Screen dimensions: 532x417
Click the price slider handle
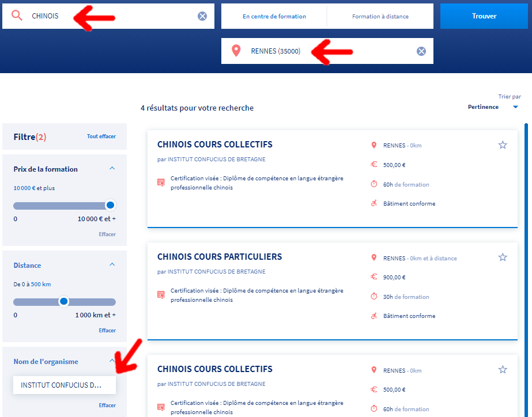coord(110,205)
